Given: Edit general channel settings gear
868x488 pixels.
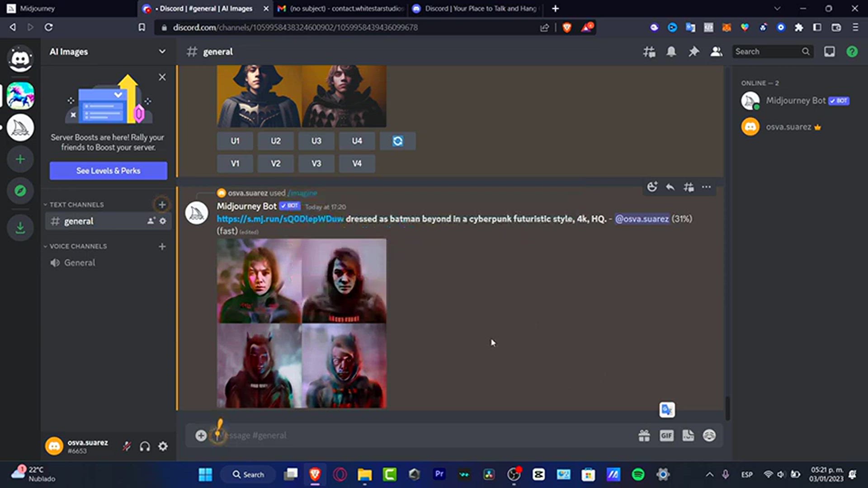Looking at the screenshot, I should 163,221.
